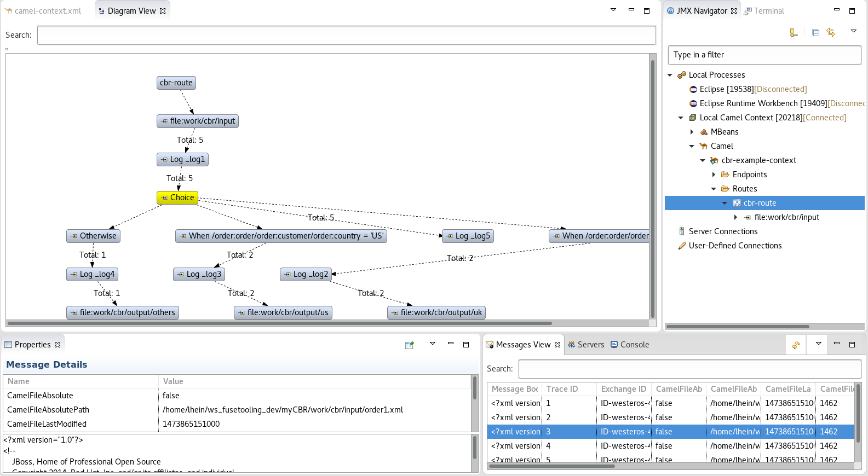Collapse the Routes folder in the tree
Image resolution: width=868 pixels, height=476 pixels.
(714, 189)
